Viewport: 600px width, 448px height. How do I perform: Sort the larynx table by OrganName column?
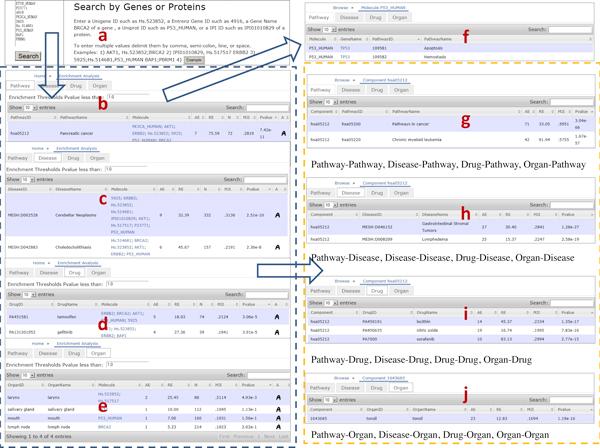tap(59, 385)
